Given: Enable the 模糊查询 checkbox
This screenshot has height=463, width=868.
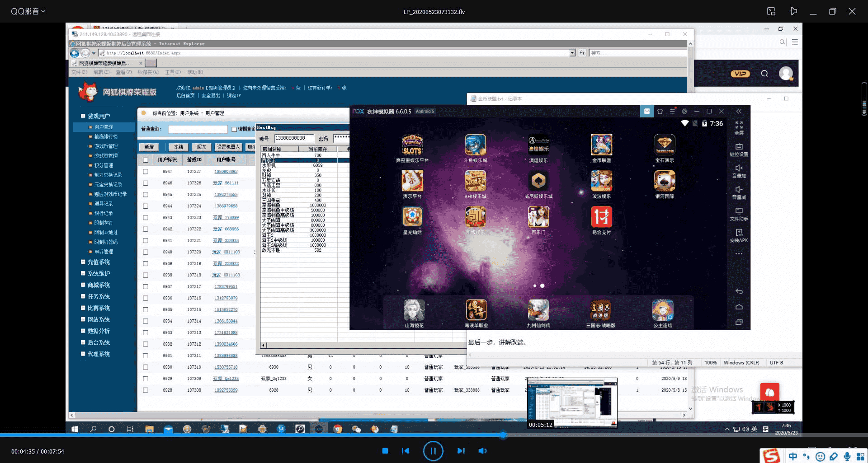Looking at the screenshot, I should coord(234,129).
